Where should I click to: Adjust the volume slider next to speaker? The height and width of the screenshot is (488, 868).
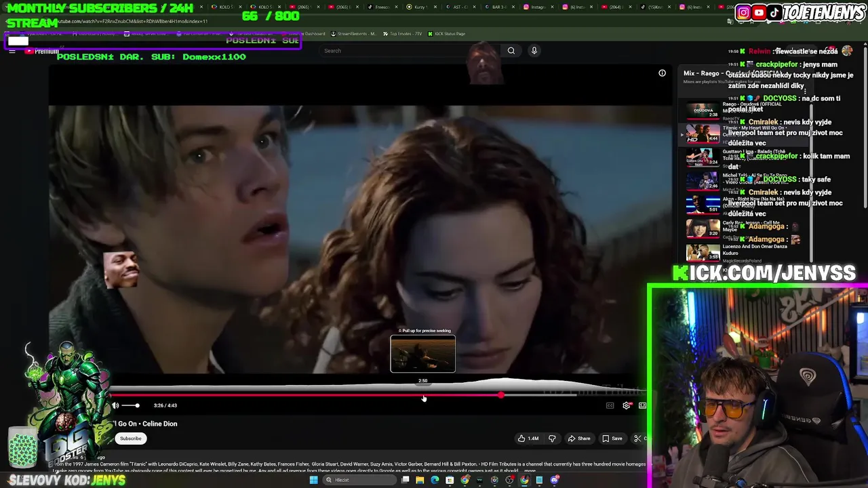pyautogui.click(x=130, y=405)
